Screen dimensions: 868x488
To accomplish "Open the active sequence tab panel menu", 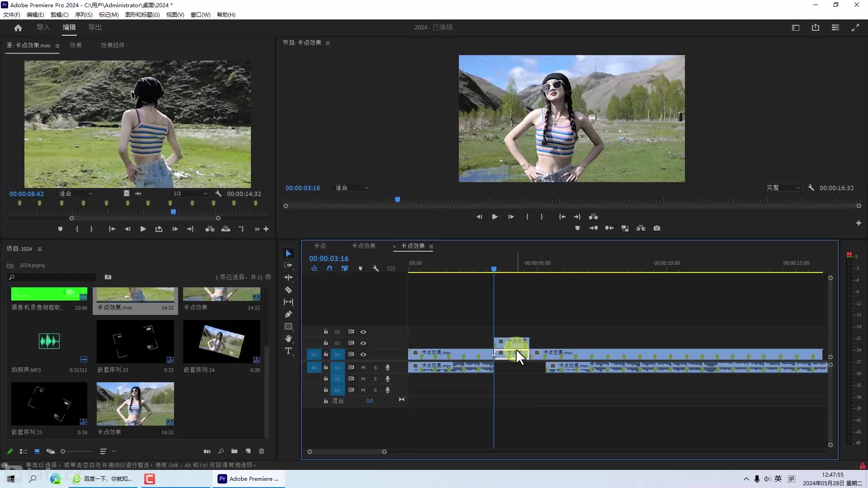I will (431, 246).
